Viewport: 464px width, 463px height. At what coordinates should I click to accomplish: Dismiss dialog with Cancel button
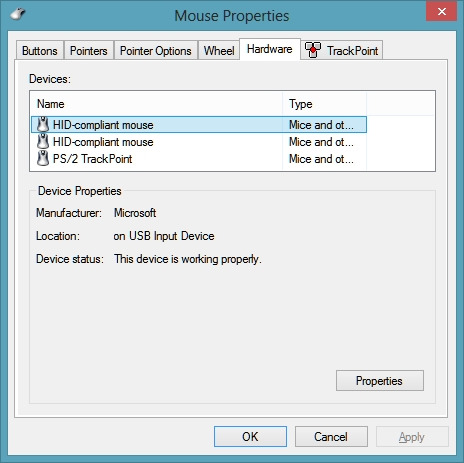coord(331,436)
